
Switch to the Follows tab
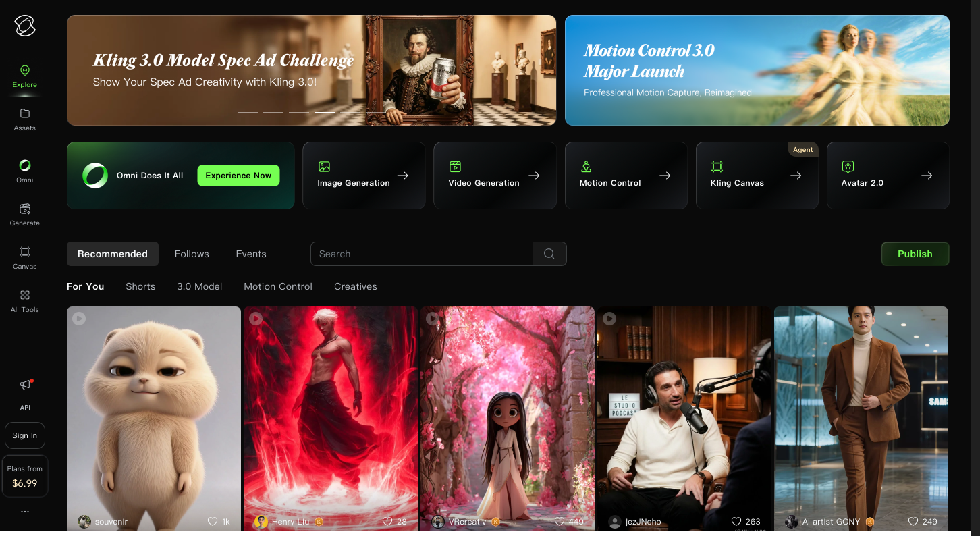tap(192, 254)
